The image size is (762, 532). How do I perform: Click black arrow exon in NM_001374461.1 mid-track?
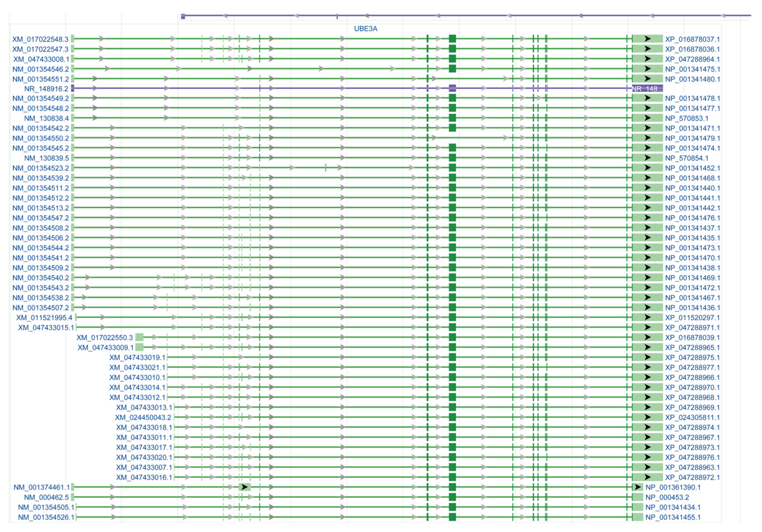tap(245, 487)
